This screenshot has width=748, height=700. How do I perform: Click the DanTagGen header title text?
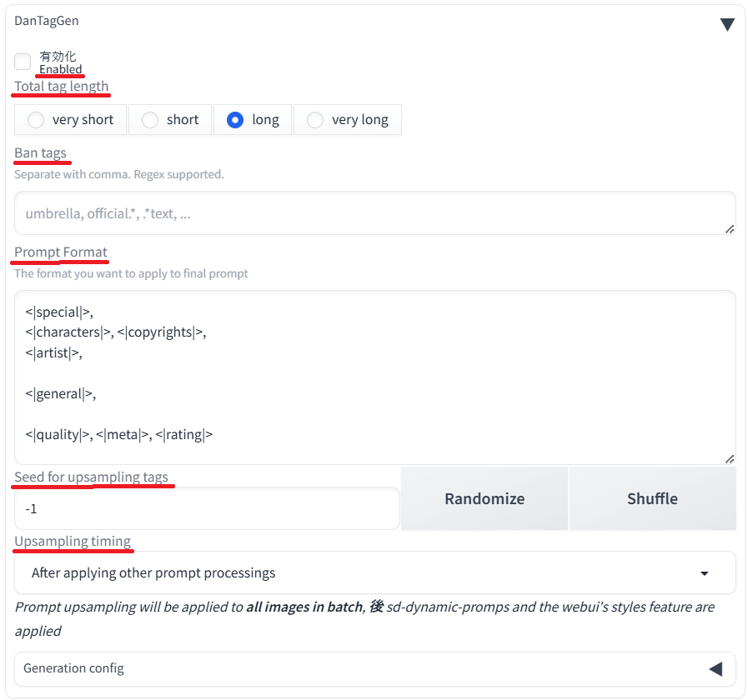click(47, 20)
